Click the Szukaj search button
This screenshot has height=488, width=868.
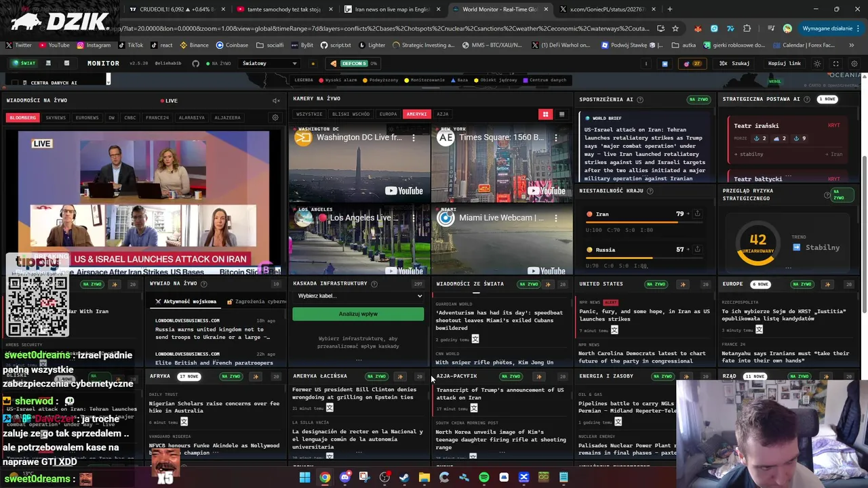click(734, 63)
